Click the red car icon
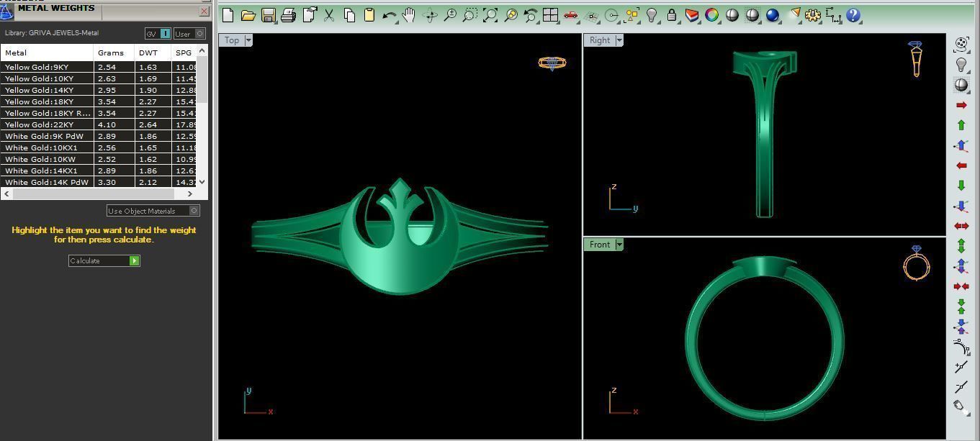The height and width of the screenshot is (441, 980). pyautogui.click(x=571, y=15)
